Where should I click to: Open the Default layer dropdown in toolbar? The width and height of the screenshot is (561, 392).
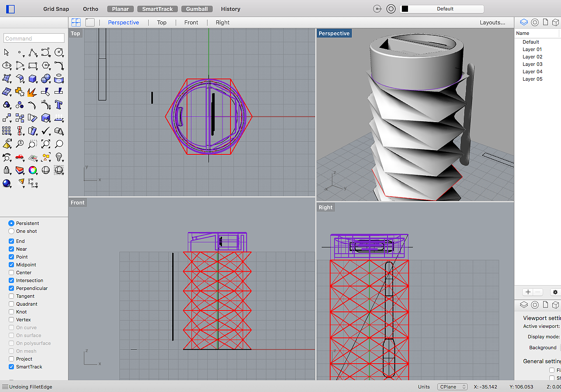coord(442,9)
